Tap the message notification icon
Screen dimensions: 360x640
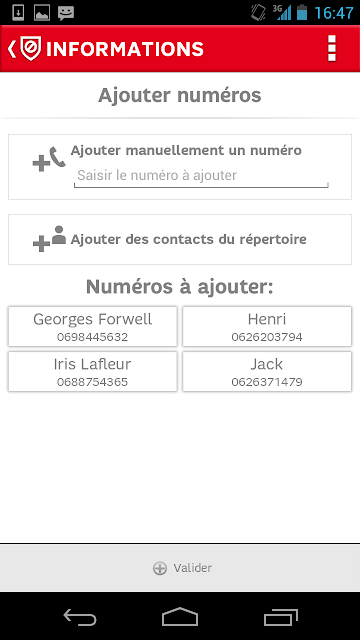point(66,13)
